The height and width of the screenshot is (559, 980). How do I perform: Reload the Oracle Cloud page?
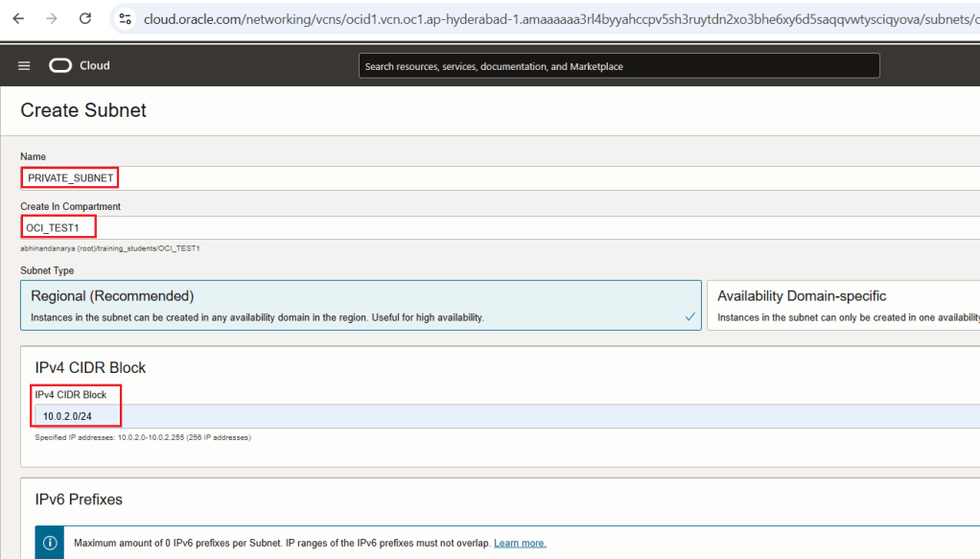click(x=85, y=18)
